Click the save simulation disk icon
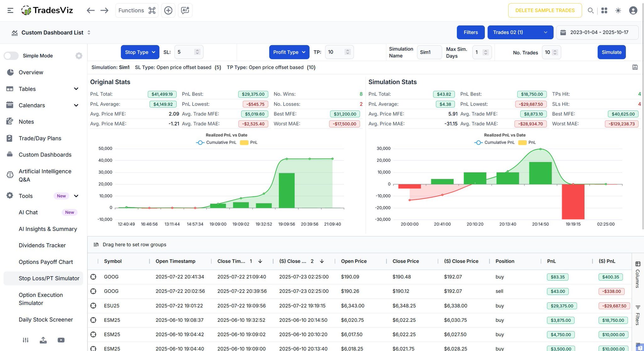Image resolution: width=644 pixels, height=351 pixels. click(x=635, y=67)
